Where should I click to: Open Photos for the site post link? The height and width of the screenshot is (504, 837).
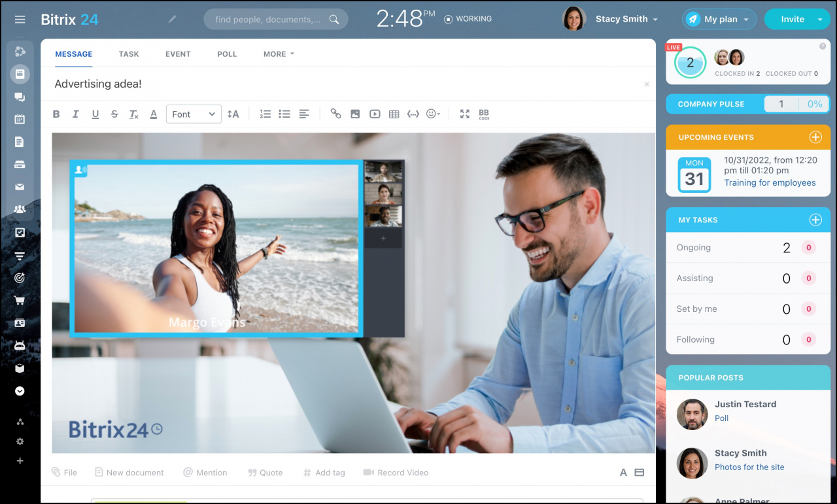click(x=749, y=467)
